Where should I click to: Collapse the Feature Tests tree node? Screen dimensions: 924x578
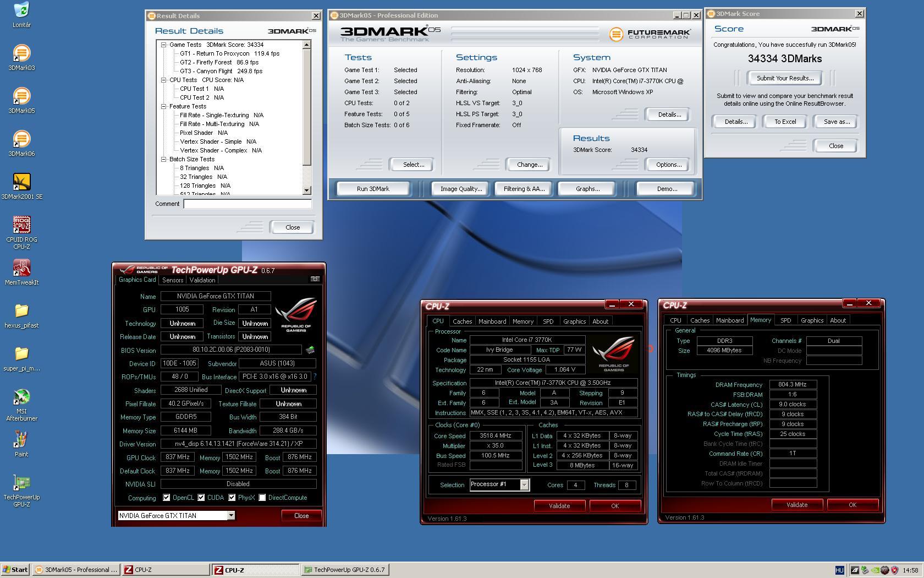tap(163, 106)
